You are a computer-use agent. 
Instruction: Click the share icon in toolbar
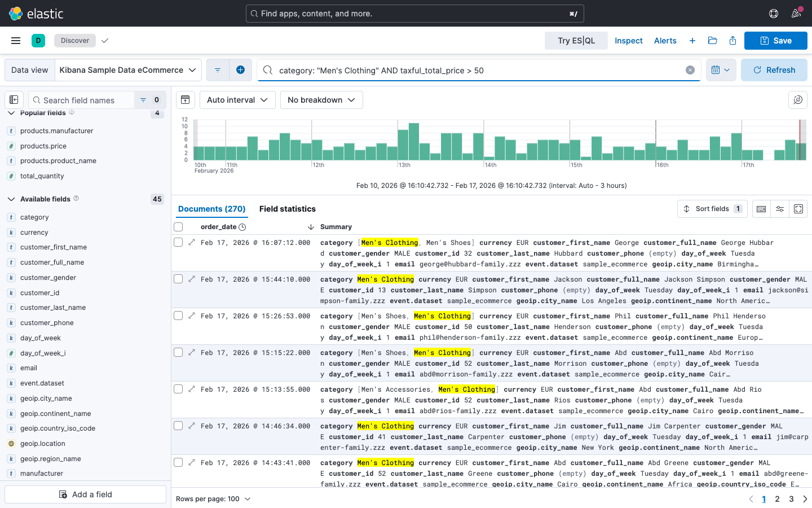(x=732, y=41)
